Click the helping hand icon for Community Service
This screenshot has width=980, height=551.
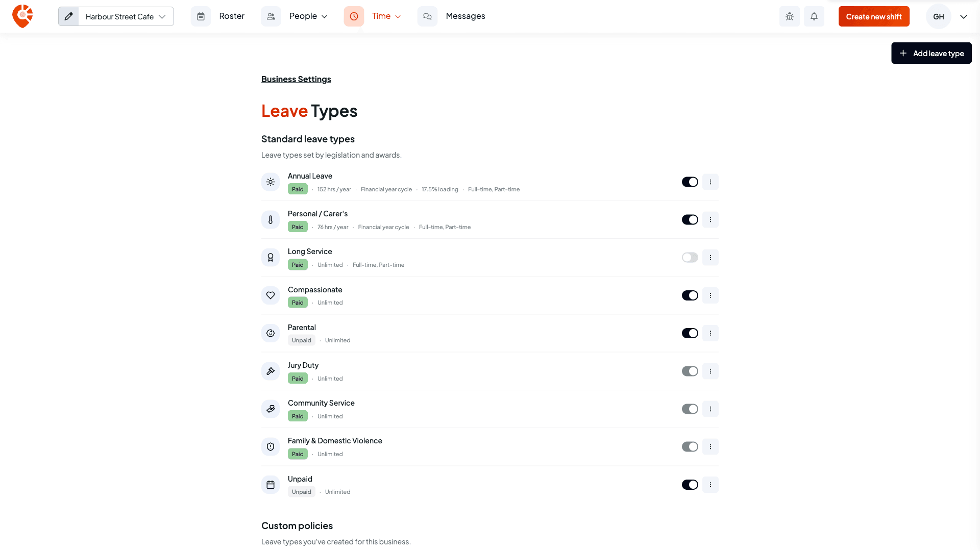(271, 409)
